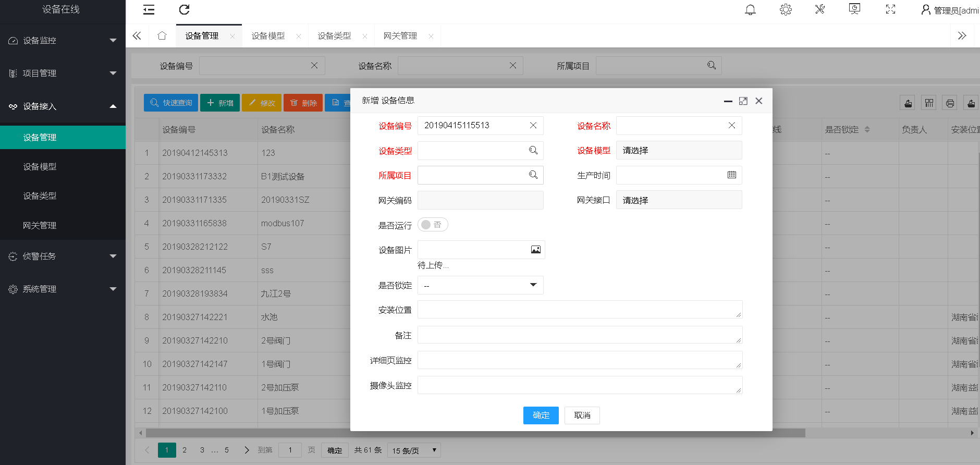Open the 是否锁定 dropdown in dialog
Screen dimensions: 980x465
click(481, 285)
